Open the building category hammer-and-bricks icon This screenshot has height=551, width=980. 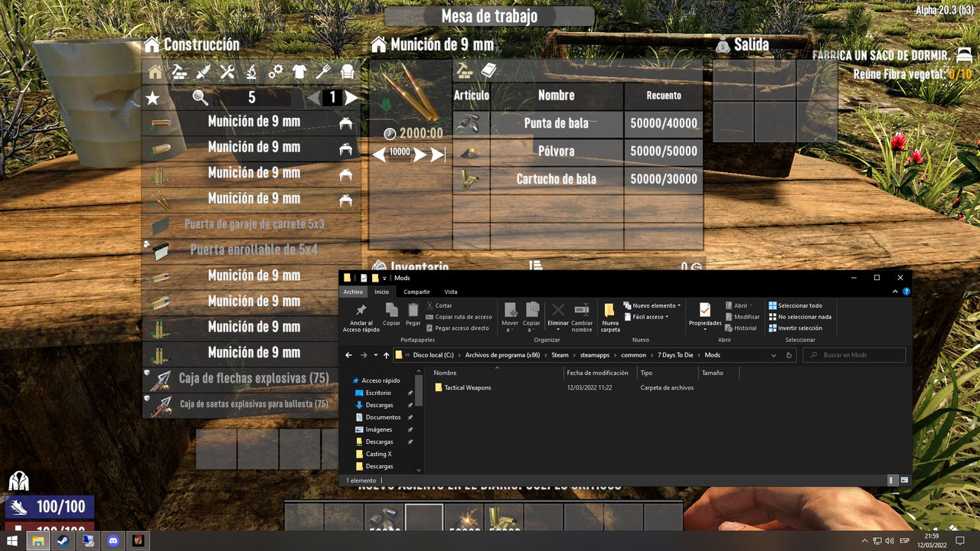click(x=178, y=72)
